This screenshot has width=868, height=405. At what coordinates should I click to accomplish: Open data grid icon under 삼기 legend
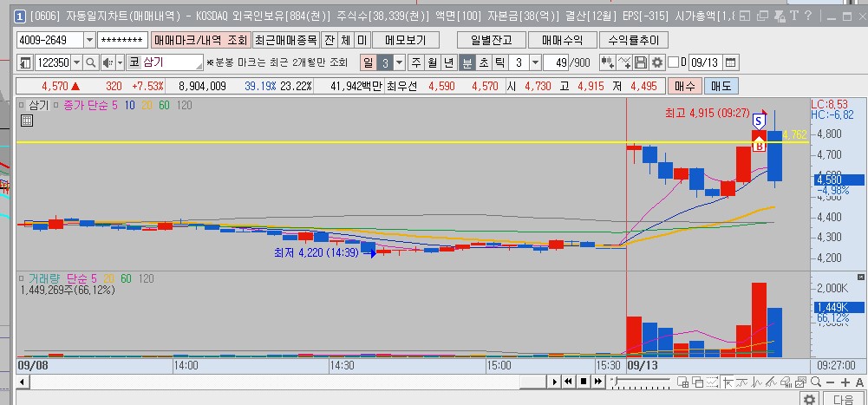[26, 120]
